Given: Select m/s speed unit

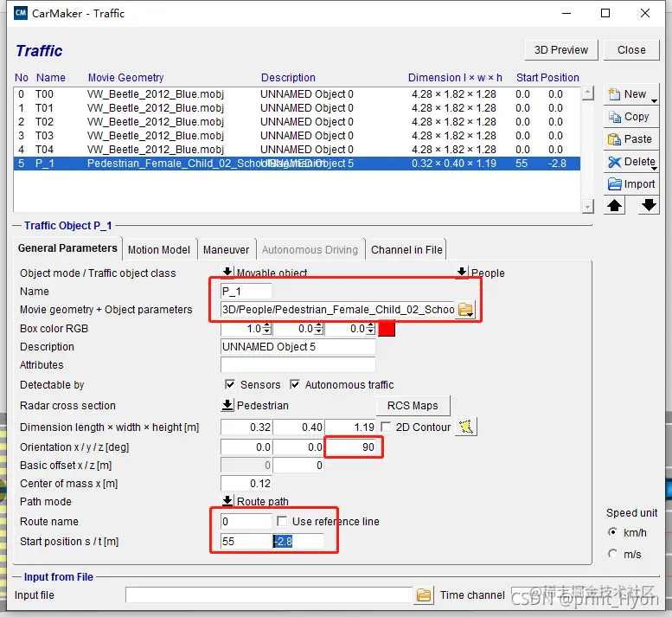Looking at the screenshot, I should [x=613, y=554].
